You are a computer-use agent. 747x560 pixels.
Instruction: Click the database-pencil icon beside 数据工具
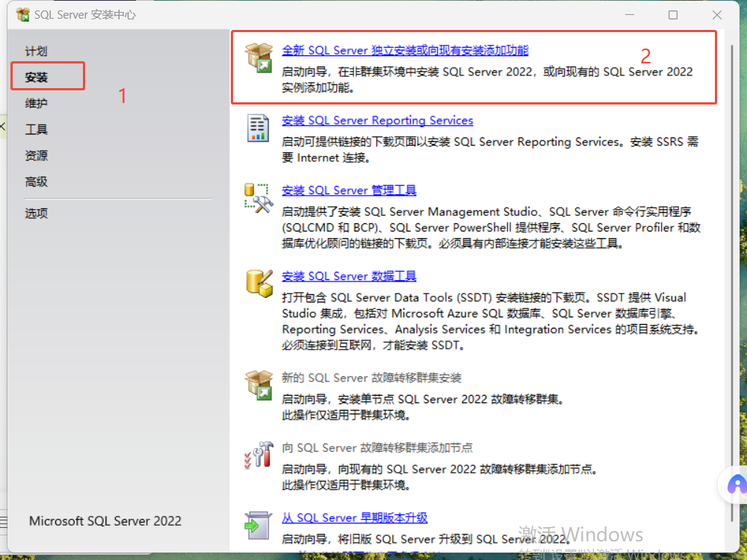coord(258,281)
